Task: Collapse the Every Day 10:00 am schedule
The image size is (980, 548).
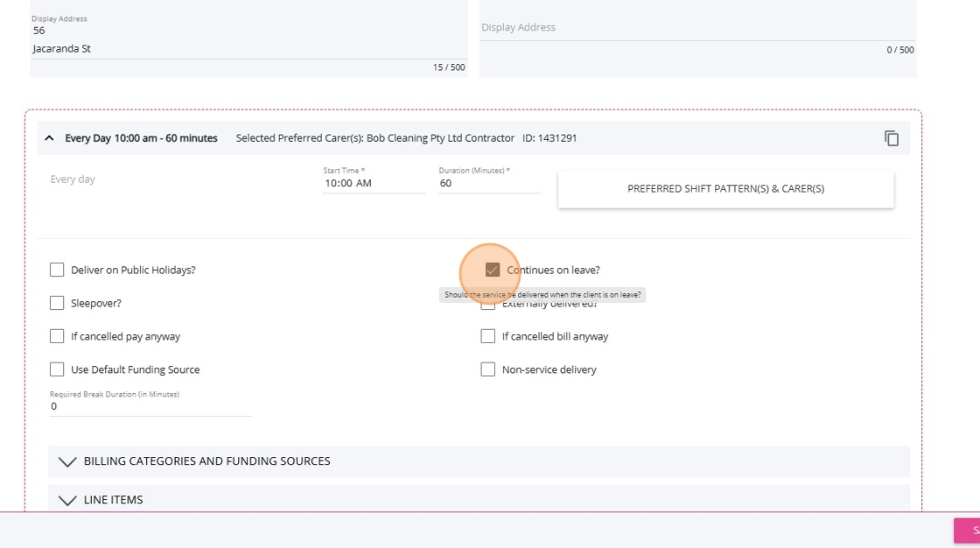Action: (49, 138)
